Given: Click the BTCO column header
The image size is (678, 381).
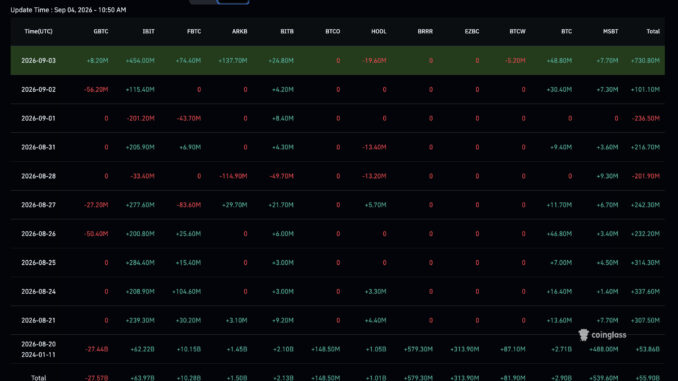Looking at the screenshot, I should click(x=333, y=32).
